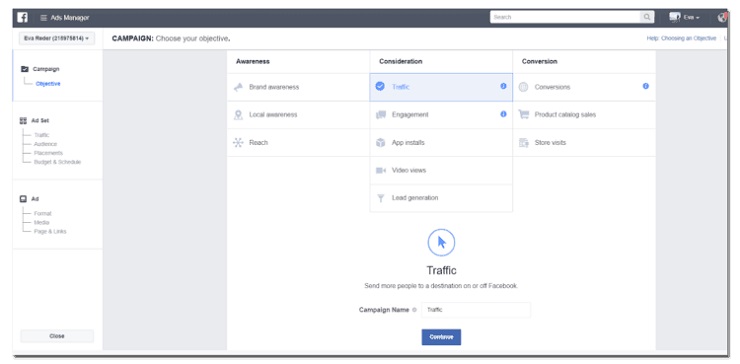Image resolution: width=740 pixels, height=364 pixels.
Task: Choose the App installs objective
Action: pyautogui.click(x=441, y=143)
